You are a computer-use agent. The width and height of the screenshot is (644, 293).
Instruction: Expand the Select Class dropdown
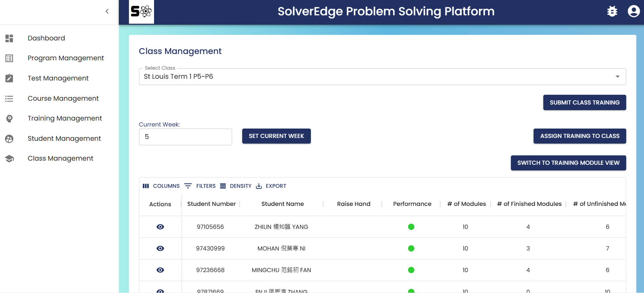(617, 77)
